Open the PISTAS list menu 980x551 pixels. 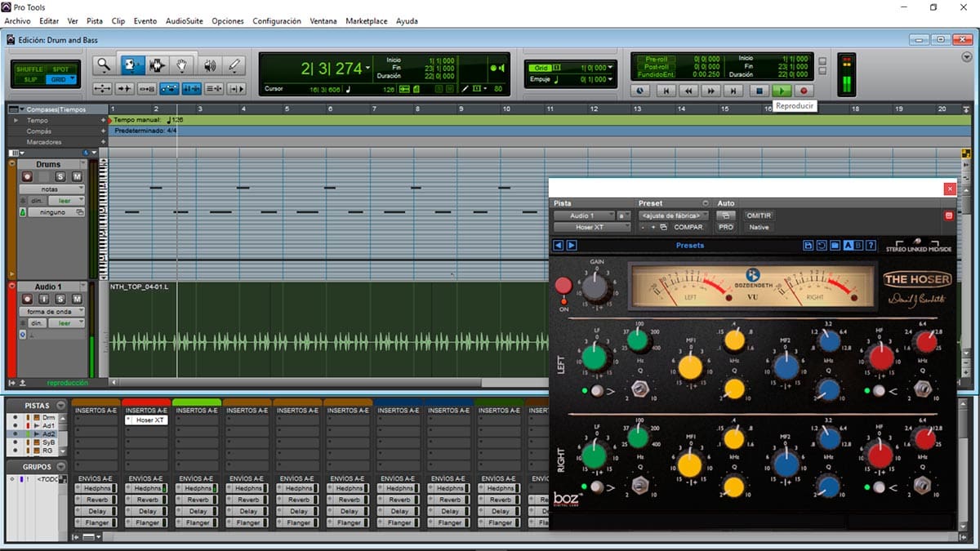(61, 405)
